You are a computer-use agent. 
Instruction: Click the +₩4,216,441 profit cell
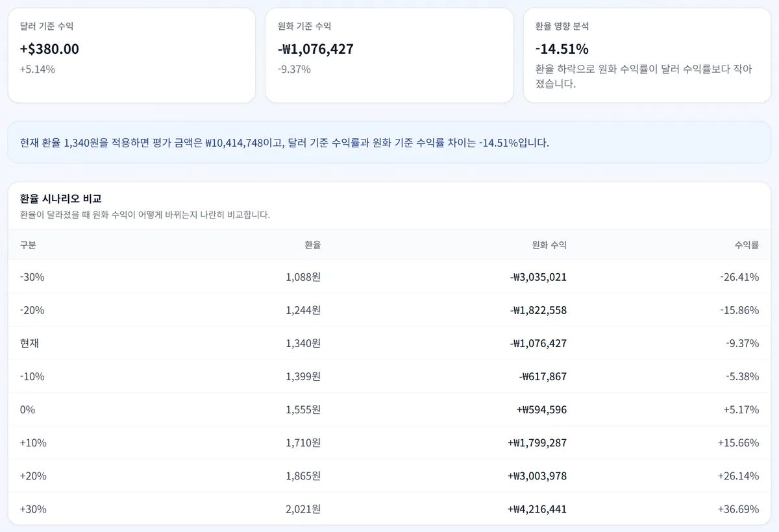[x=537, y=509]
